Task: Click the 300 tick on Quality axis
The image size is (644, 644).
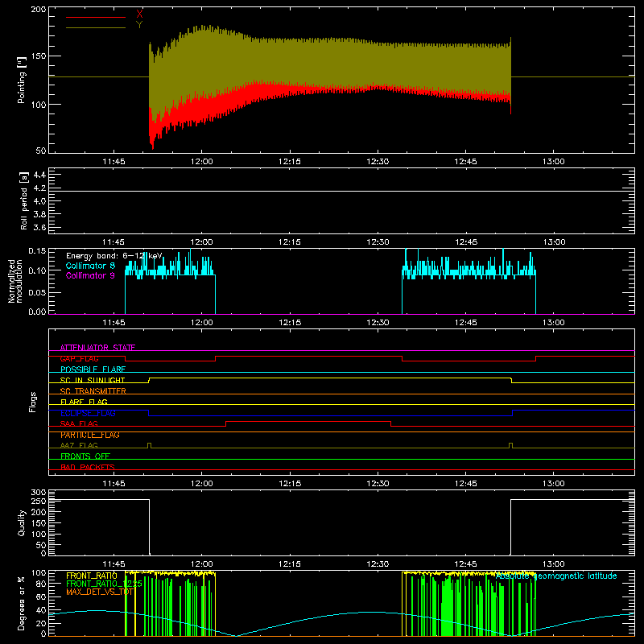Action: click(x=39, y=493)
